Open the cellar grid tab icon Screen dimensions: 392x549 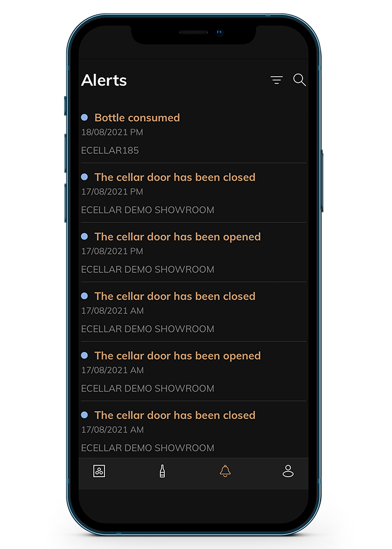[99, 471]
